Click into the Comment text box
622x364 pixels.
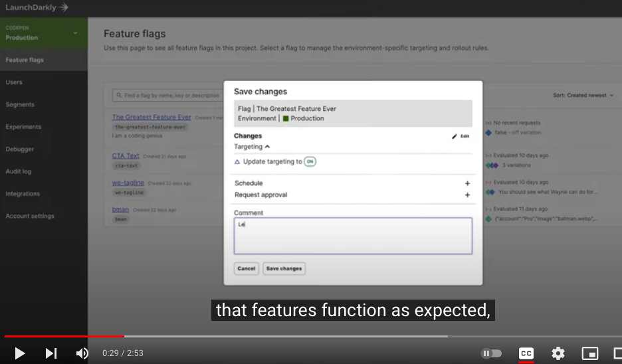coord(353,236)
